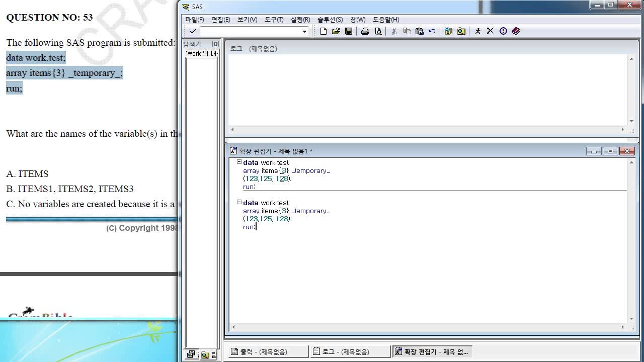Click inside the command input box

pyautogui.click(x=251, y=31)
